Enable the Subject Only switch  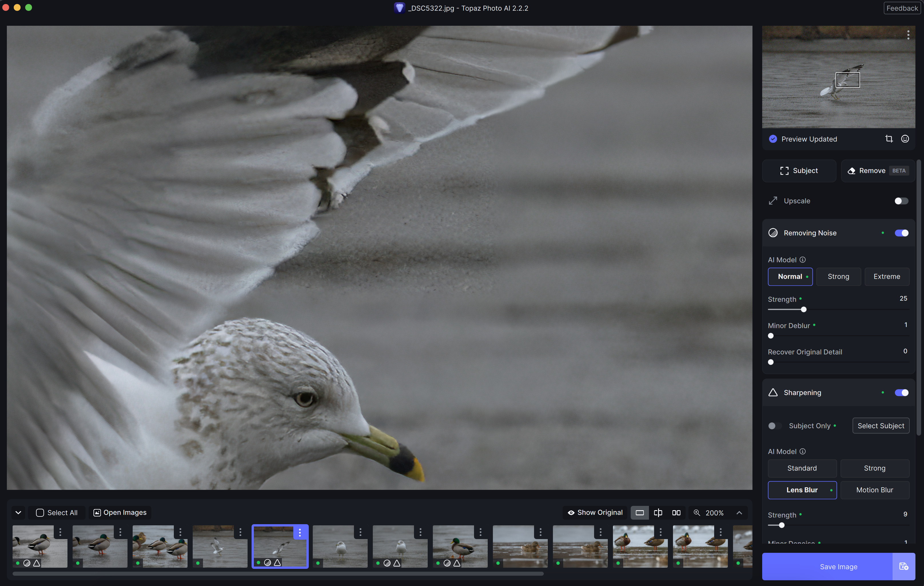click(775, 425)
